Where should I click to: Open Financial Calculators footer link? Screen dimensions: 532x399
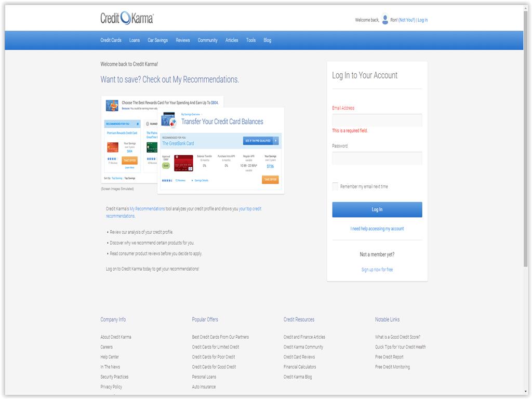point(300,367)
